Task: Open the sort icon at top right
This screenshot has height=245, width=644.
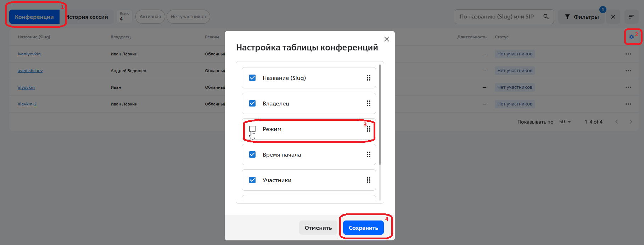Action: click(631, 17)
